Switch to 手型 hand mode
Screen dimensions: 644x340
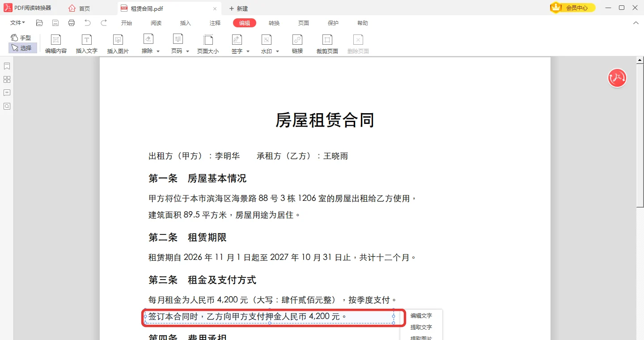(x=21, y=38)
